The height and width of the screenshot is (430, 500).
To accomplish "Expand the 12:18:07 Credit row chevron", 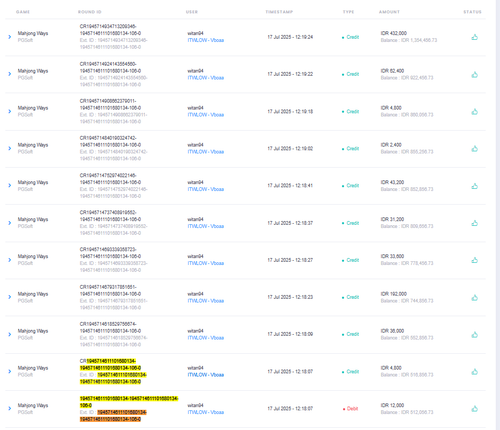I will coord(10,371).
